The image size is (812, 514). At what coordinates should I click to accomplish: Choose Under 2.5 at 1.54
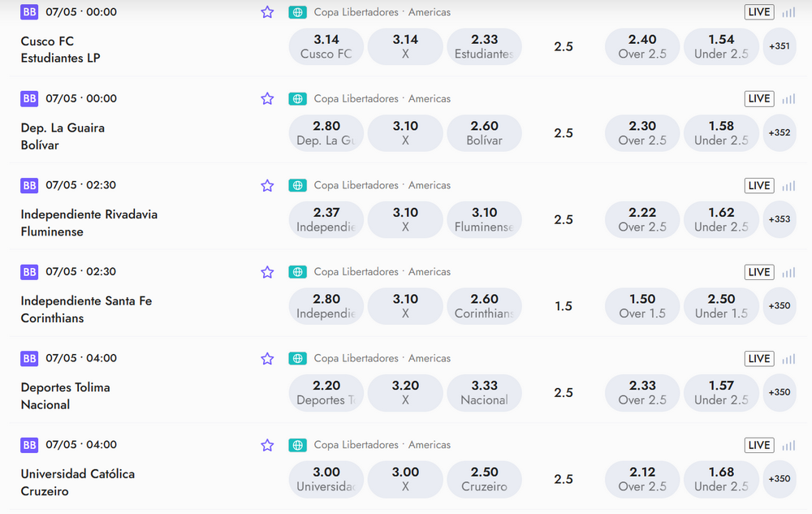[721, 46]
